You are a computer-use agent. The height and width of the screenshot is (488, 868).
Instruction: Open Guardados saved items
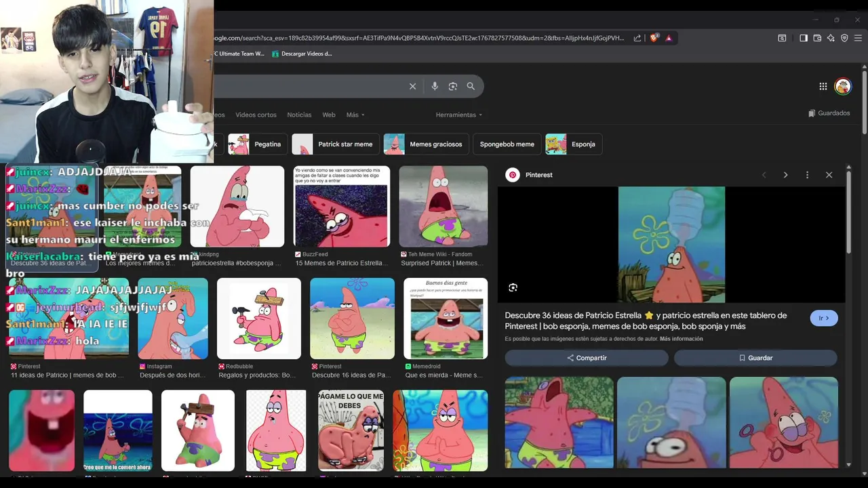pyautogui.click(x=829, y=113)
